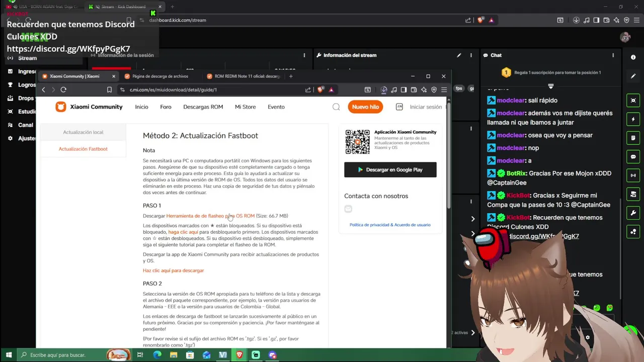This screenshot has height=362, width=644.
Task: Open Descargas ROM menu item
Action: coord(203,107)
